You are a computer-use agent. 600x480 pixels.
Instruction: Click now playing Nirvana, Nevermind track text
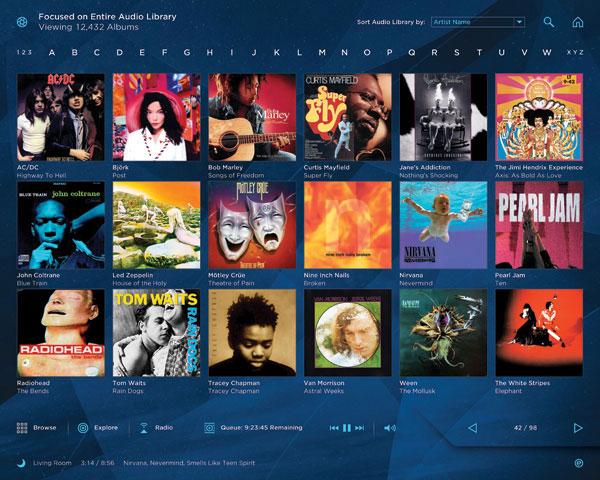point(189,463)
